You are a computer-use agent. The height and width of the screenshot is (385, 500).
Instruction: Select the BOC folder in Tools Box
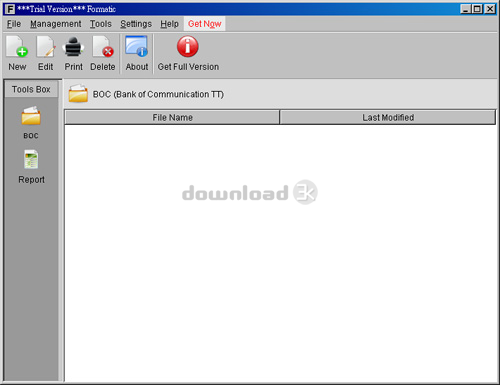point(31,116)
